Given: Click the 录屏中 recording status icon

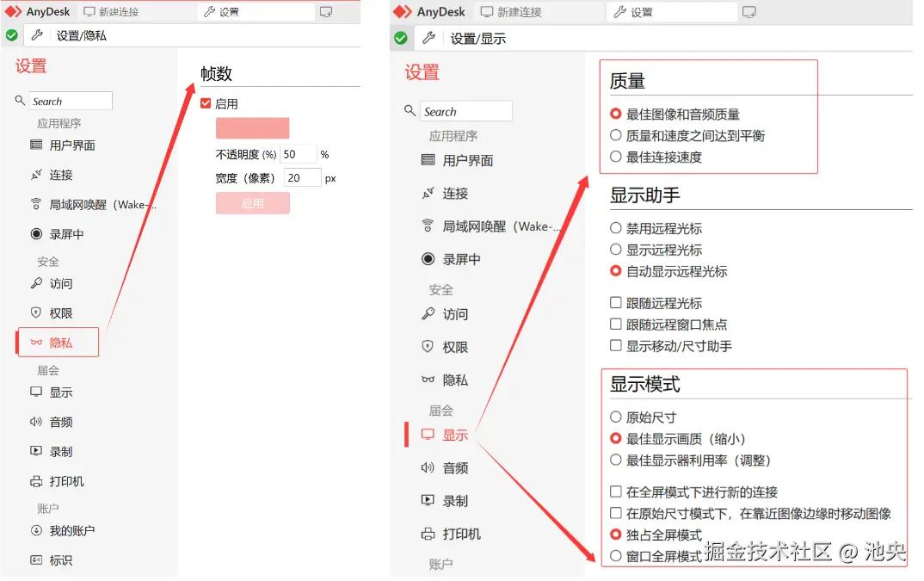Looking at the screenshot, I should pos(34,233).
